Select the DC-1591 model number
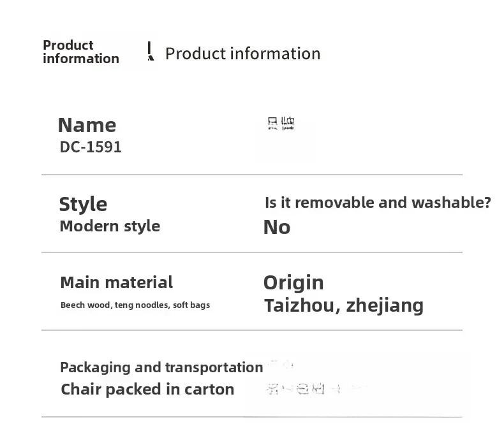The width and height of the screenshot is (504, 436). (91, 147)
